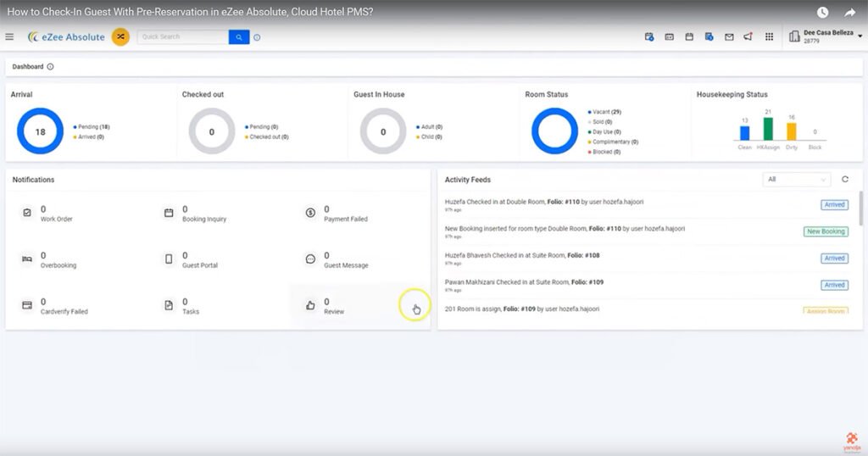
Task: Click the card-shaped icon in top toolbar
Action: pyautogui.click(x=670, y=37)
